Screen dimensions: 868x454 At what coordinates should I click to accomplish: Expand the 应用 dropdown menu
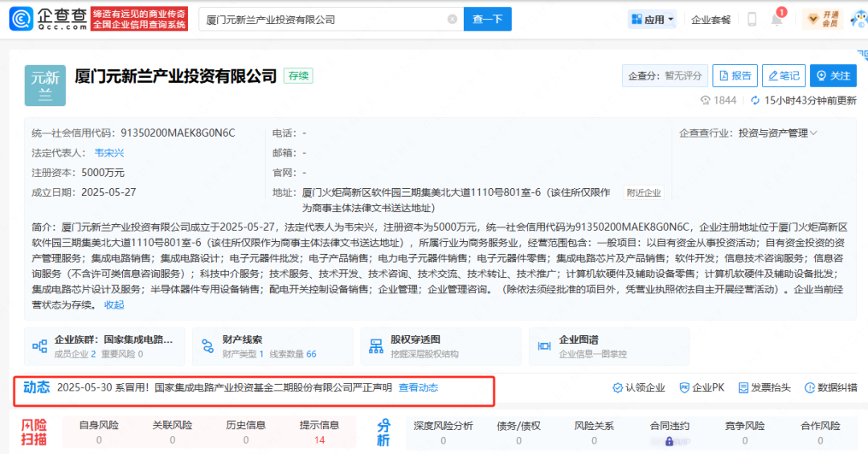[x=653, y=19]
